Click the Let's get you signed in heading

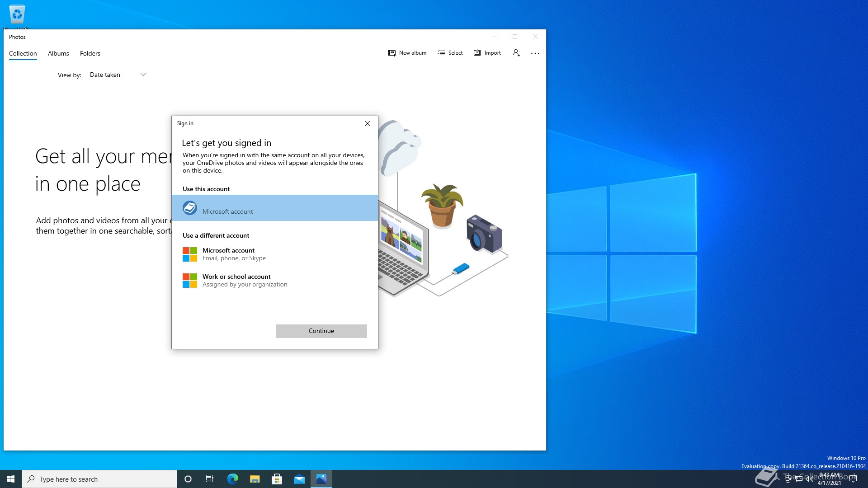[x=226, y=143]
